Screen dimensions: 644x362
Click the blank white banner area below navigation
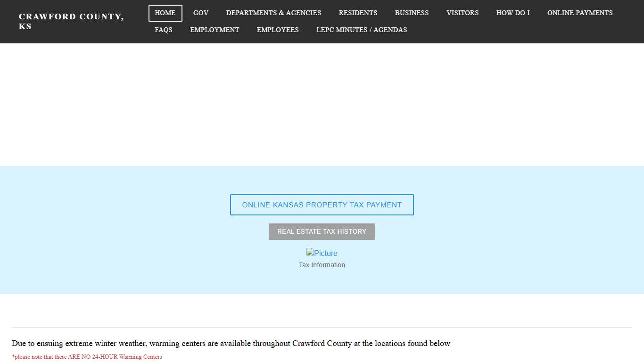pyautogui.click(x=322, y=105)
